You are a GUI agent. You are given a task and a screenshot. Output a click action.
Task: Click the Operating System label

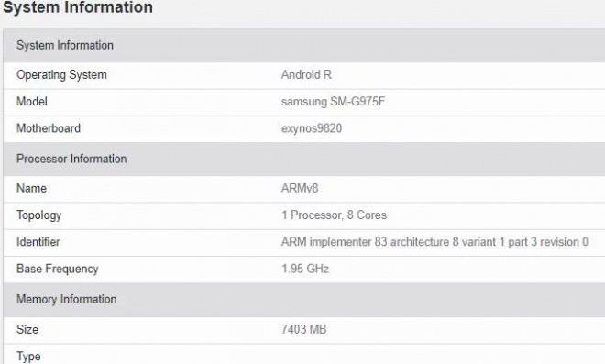61,75
